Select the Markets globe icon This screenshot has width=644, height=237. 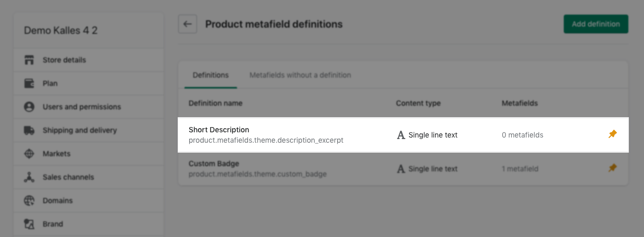(29, 154)
